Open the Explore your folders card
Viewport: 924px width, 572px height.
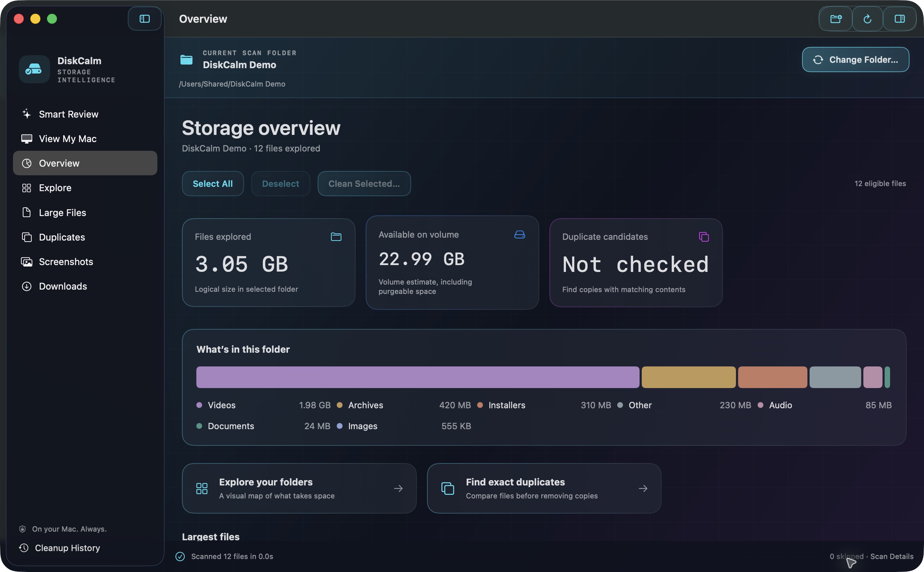coord(299,488)
